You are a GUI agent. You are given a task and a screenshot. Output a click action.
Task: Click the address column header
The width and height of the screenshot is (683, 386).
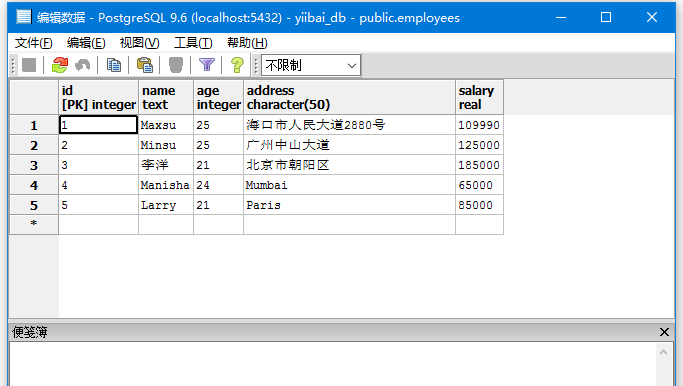349,97
